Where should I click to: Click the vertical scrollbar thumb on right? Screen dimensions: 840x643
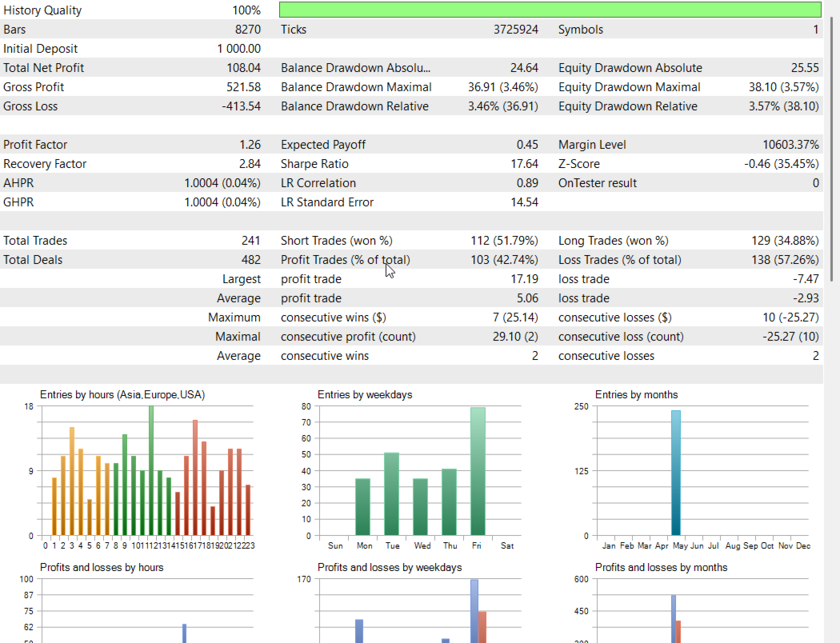[x=832, y=149]
